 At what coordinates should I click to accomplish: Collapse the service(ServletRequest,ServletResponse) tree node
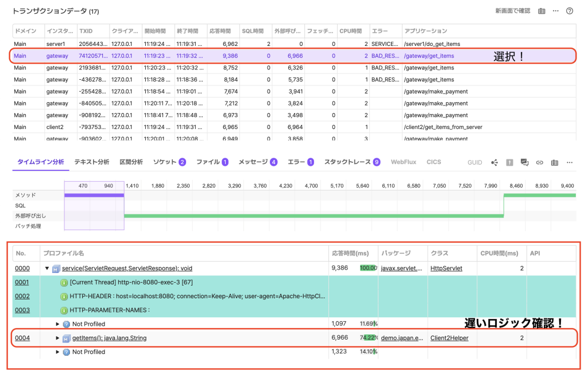point(47,268)
